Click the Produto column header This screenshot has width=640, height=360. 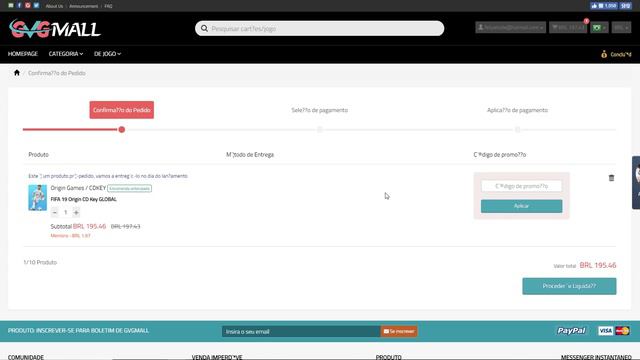[x=38, y=154]
